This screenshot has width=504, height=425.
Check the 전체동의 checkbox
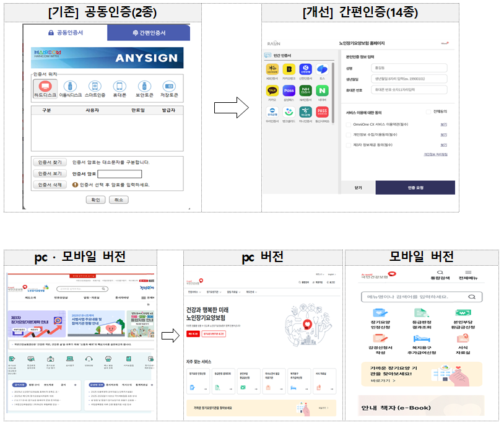click(428, 112)
